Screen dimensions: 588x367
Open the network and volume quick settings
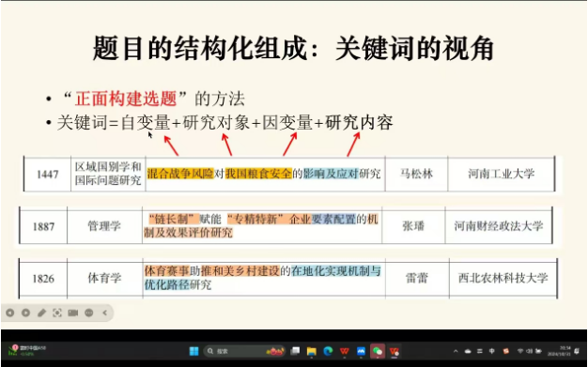[529, 351]
